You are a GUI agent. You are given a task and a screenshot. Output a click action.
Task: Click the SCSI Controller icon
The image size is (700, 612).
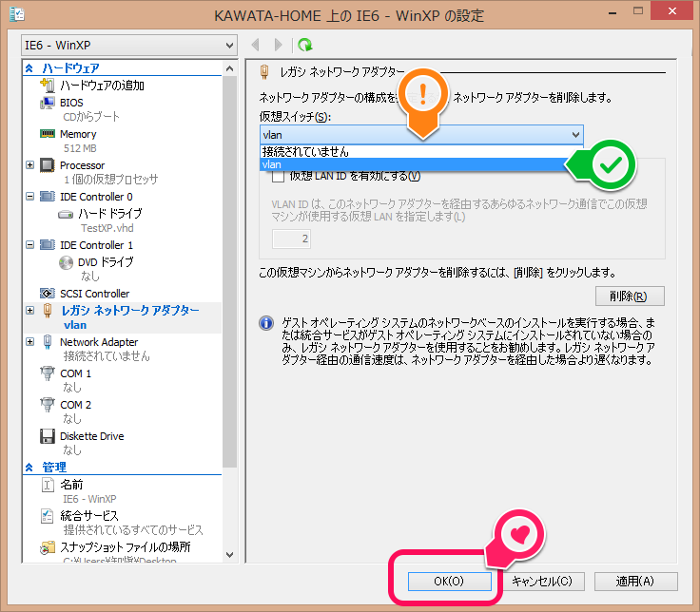pyautogui.click(x=48, y=294)
